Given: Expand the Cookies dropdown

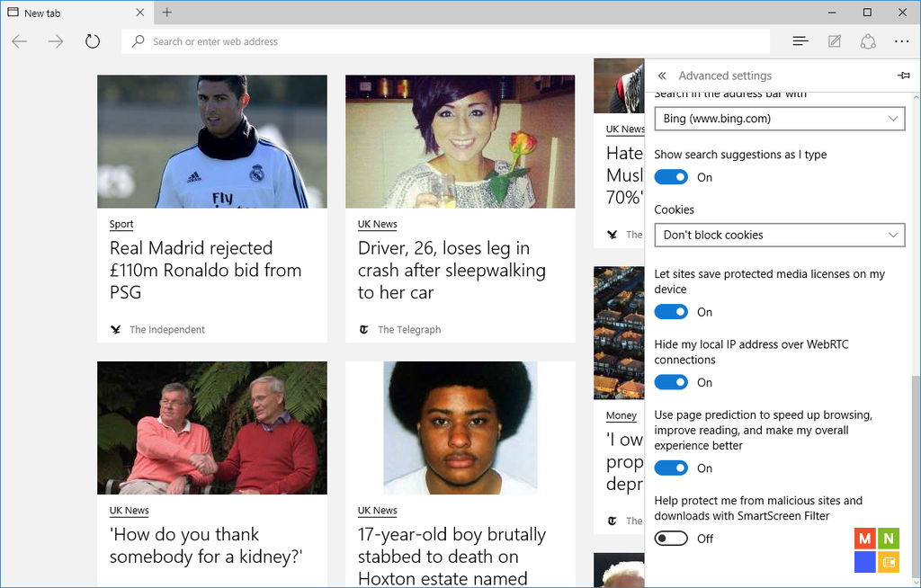Looking at the screenshot, I should (x=780, y=235).
